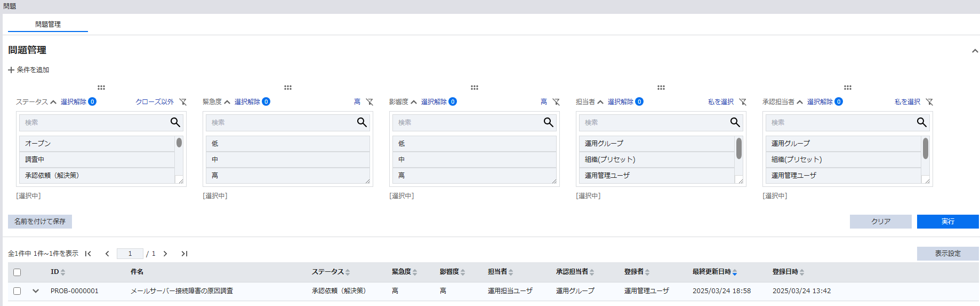Go to the last page of results
The height and width of the screenshot is (306, 980).
pyautogui.click(x=184, y=254)
